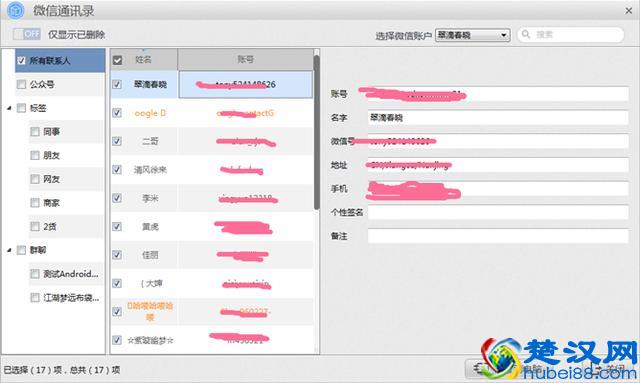Check the 同事 tag checkbox
The width and height of the screenshot is (640, 383).
pyautogui.click(x=35, y=132)
